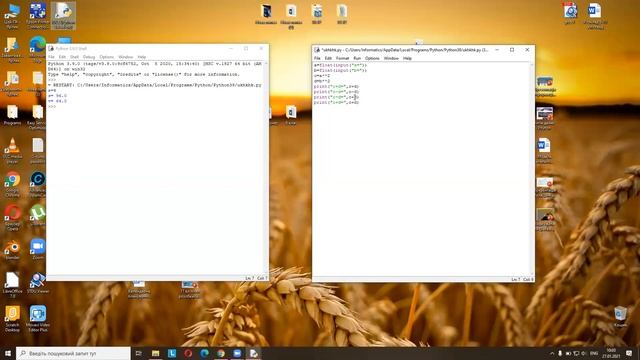
Task: Click the Google Chrome desktop icon
Action: click(x=12, y=183)
